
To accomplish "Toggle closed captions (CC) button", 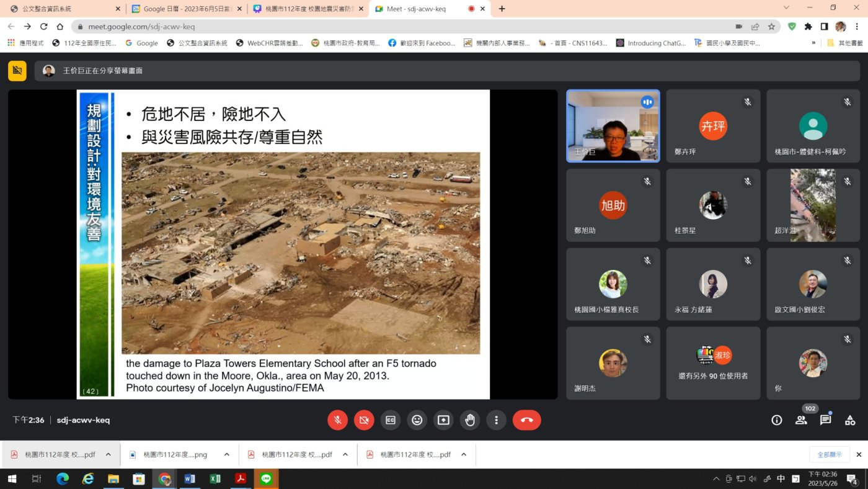I will (391, 420).
